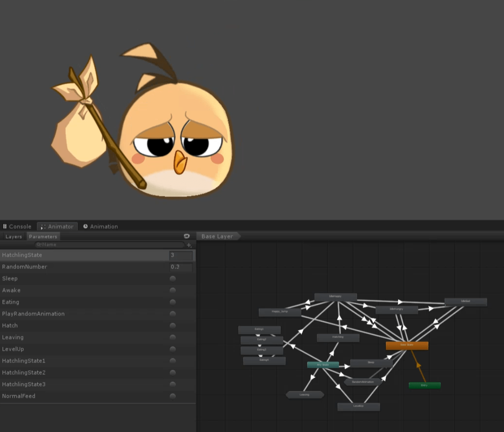Select the orange default state node
Screen dimensions: 504x432
[x=407, y=345]
